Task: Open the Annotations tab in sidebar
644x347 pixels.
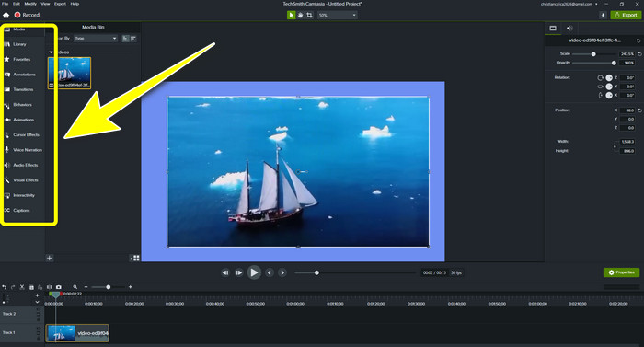Action: tap(23, 75)
